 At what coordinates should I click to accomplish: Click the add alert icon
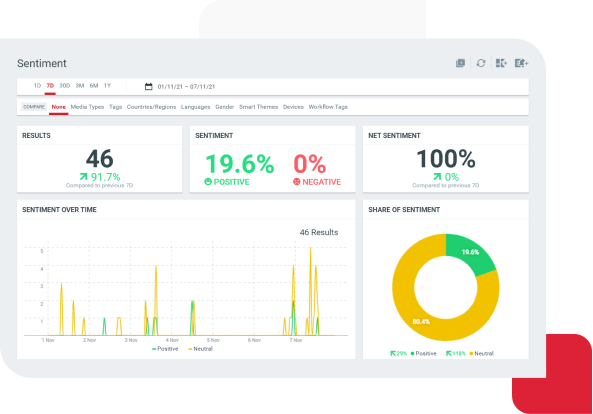pyautogui.click(x=521, y=63)
